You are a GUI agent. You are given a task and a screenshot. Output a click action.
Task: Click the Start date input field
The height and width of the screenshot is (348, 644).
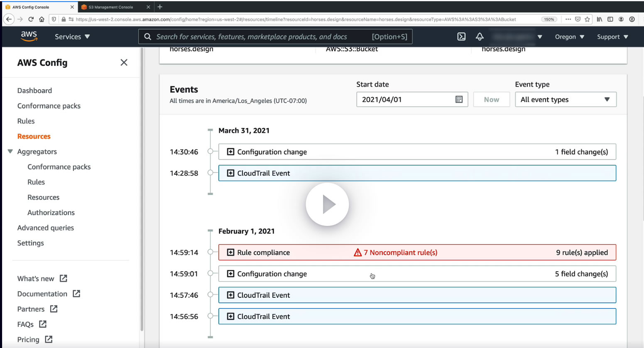tap(412, 99)
